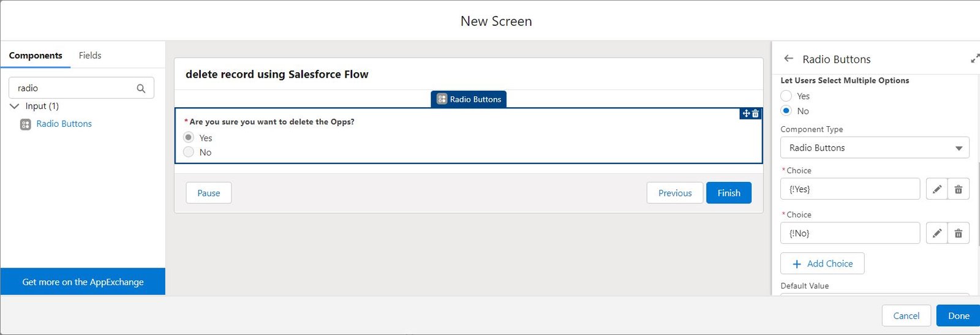Open the Components tab
This screenshot has width=980, height=335.
36,55
